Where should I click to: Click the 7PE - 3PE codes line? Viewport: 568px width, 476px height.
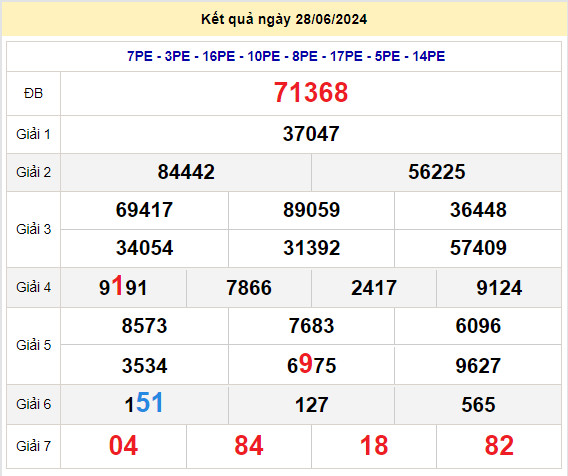[x=286, y=56]
